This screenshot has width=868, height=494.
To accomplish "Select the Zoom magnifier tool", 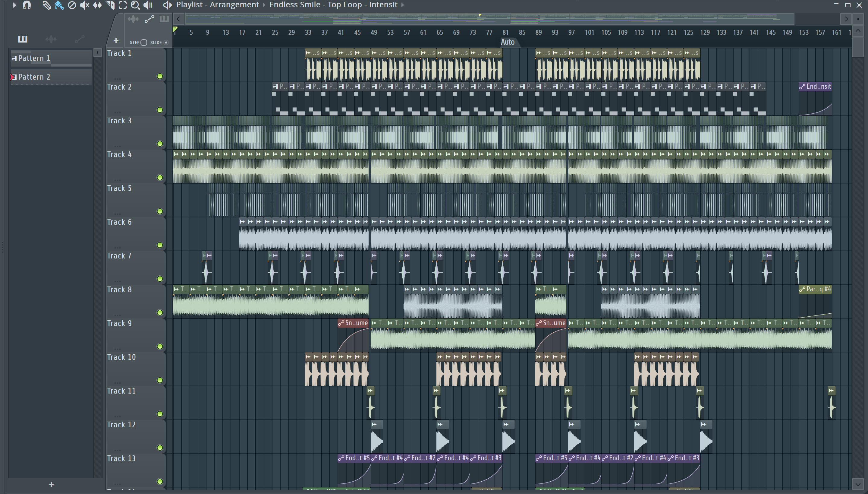I will click(135, 5).
